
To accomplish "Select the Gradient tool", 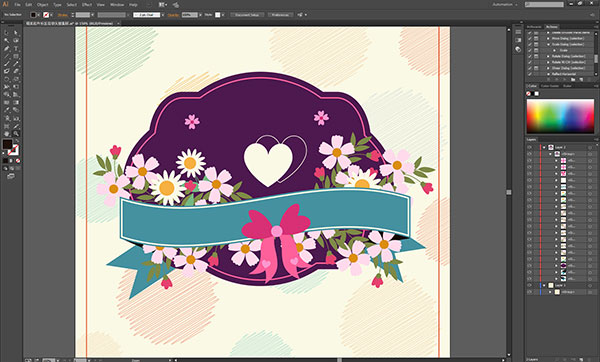I will 16,103.
